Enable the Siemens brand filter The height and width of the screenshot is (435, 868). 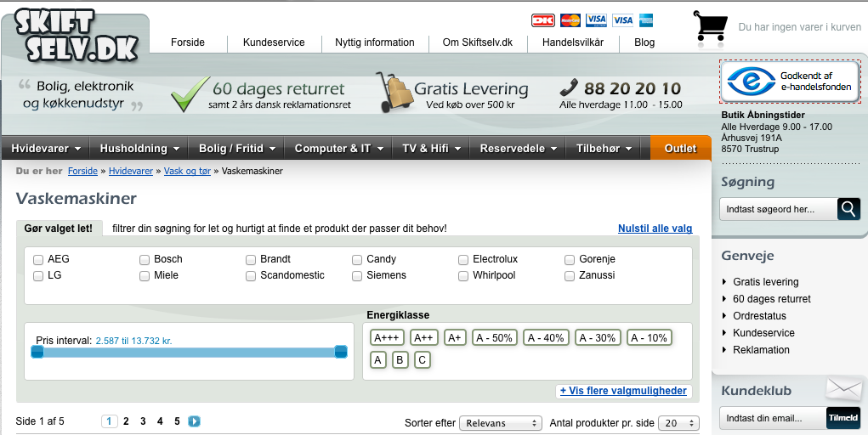(x=357, y=275)
